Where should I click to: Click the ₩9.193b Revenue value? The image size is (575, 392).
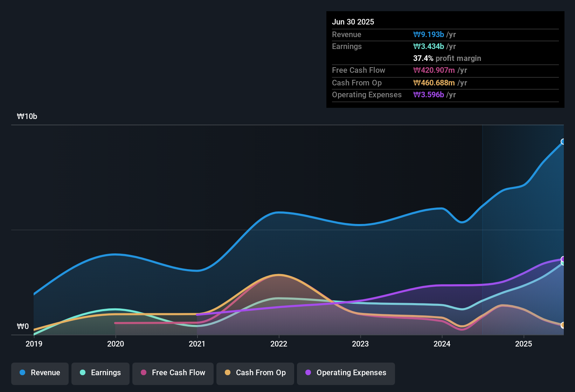click(x=429, y=34)
